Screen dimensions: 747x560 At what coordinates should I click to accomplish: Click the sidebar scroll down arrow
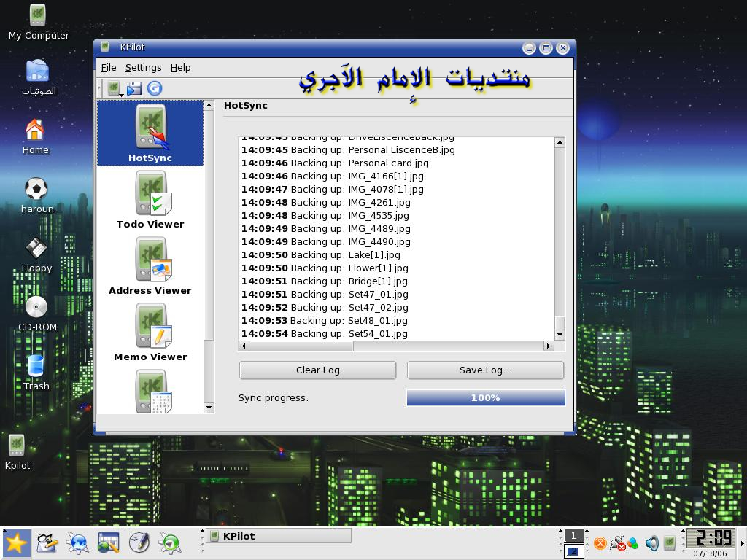pyautogui.click(x=209, y=408)
